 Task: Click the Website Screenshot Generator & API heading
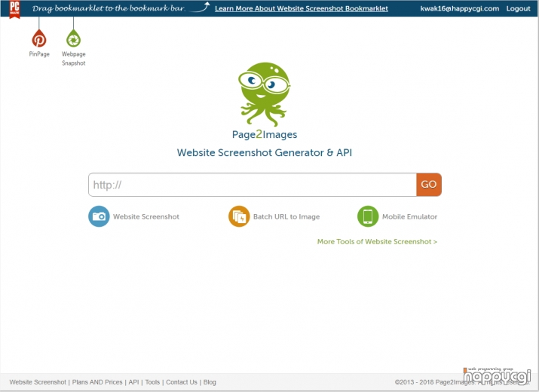point(265,153)
